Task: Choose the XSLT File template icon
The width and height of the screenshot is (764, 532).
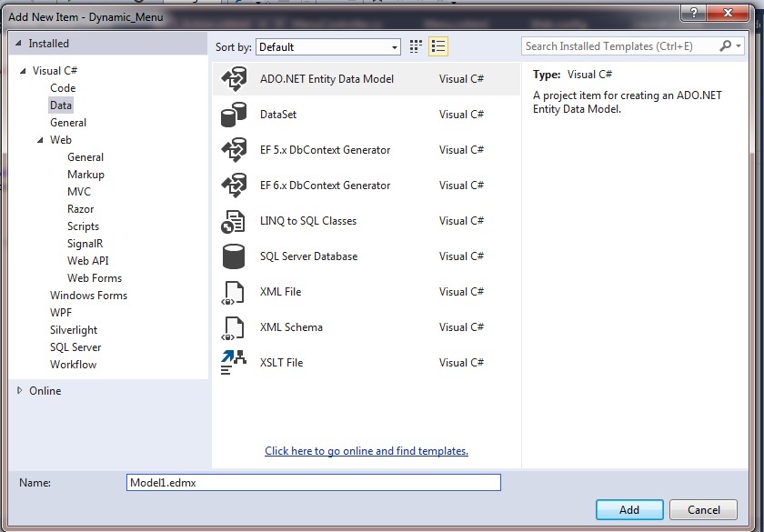Action: [x=234, y=362]
